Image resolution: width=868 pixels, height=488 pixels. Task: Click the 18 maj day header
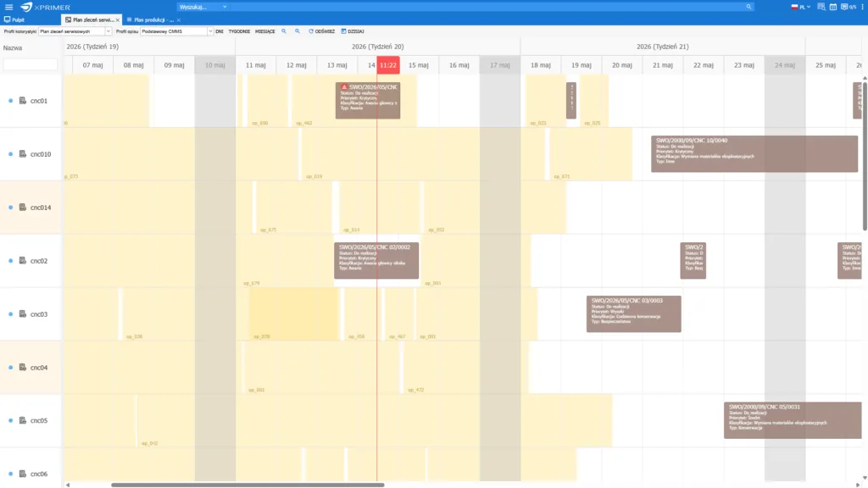541,64
